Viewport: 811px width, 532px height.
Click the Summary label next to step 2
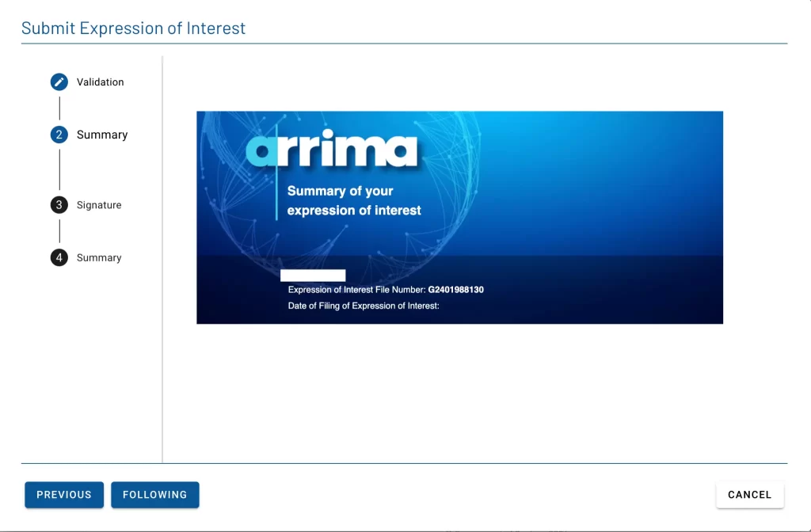tap(104, 135)
